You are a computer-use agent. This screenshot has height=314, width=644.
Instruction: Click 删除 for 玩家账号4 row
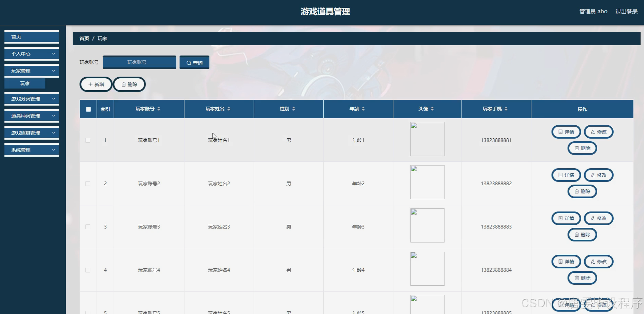pos(582,278)
